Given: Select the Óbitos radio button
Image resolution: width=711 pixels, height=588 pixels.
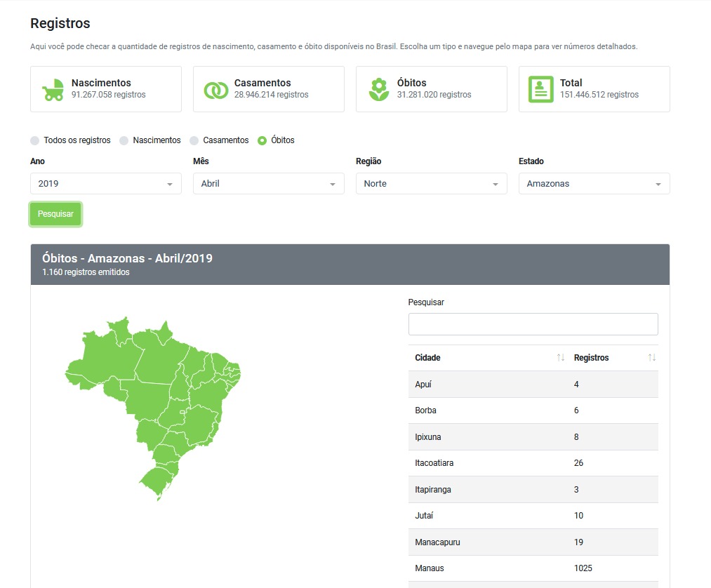Looking at the screenshot, I should [x=262, y=140].
